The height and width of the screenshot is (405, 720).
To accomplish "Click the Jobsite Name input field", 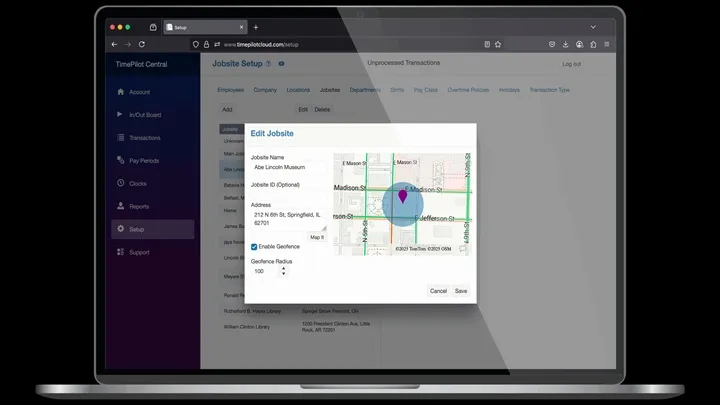I will click(x=288, y=168).
